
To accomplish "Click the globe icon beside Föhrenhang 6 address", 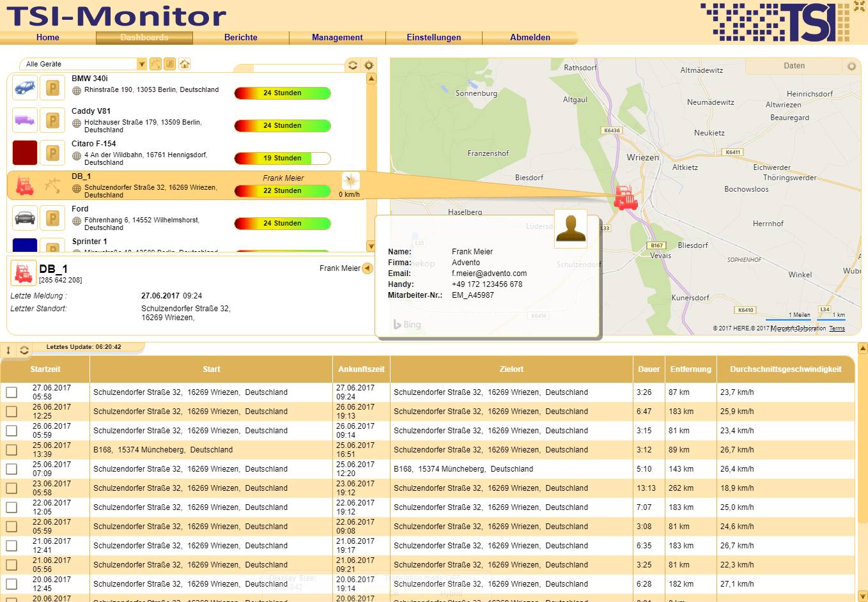I will pyautogui.click(x=77, y=220).
